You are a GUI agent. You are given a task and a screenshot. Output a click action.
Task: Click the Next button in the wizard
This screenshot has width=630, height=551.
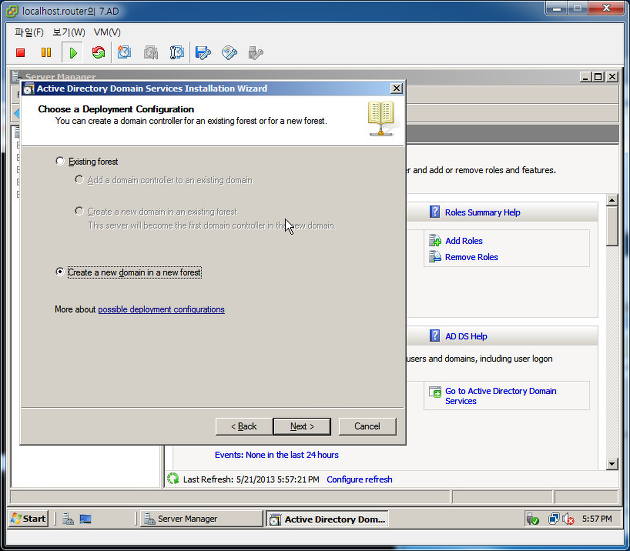(302, 426)
